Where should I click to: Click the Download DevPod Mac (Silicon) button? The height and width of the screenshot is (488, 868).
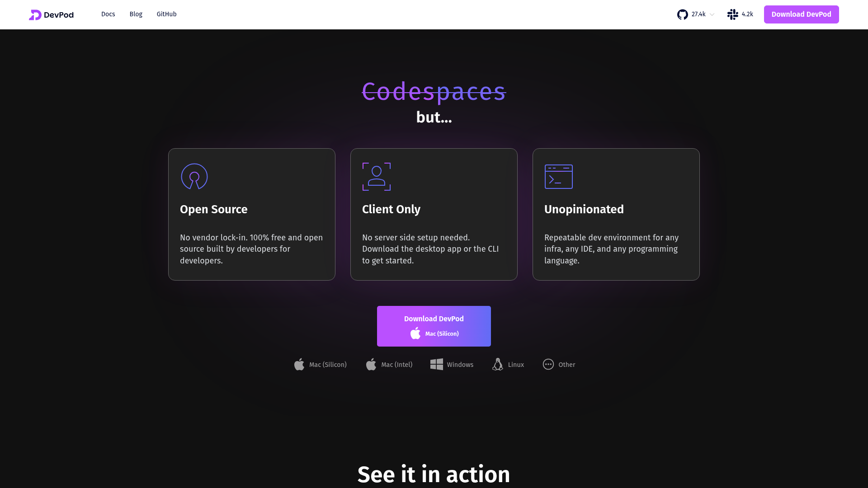434,326
